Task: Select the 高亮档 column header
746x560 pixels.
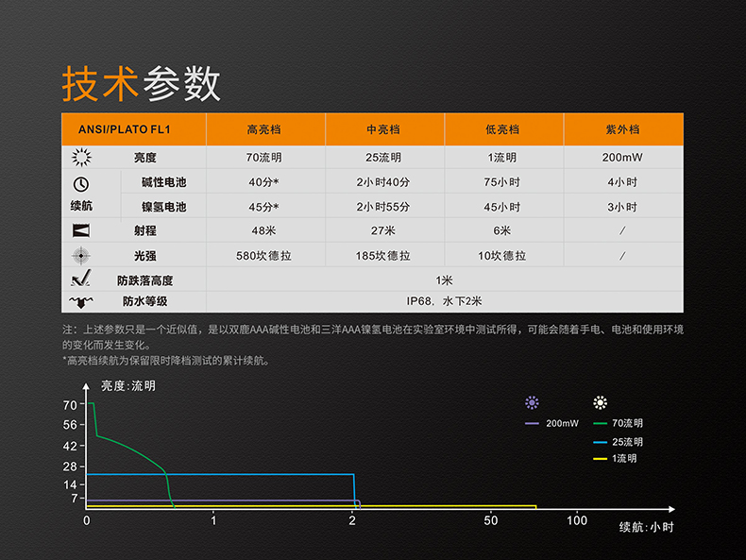Action: pos(264,129)
